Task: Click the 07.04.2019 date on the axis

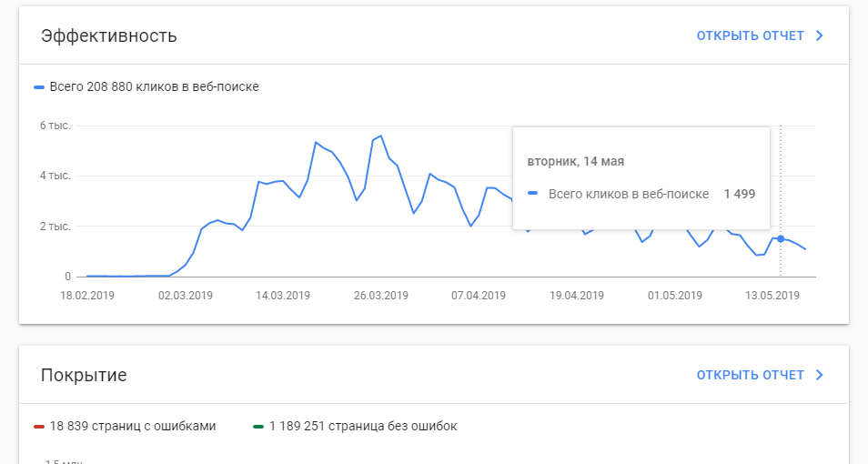Action: (x=479, y=295)
